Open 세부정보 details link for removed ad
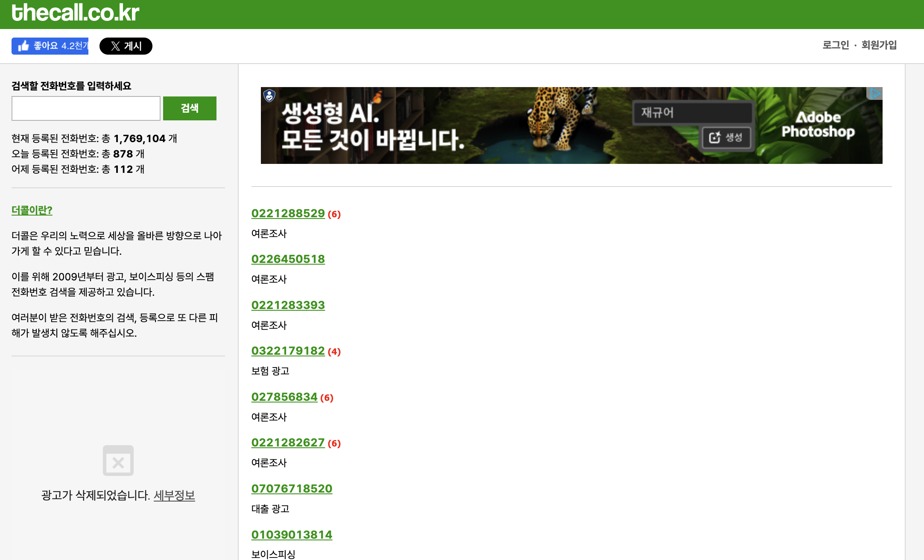This screenshot has width=924, height=560. [x=174, y=496]
